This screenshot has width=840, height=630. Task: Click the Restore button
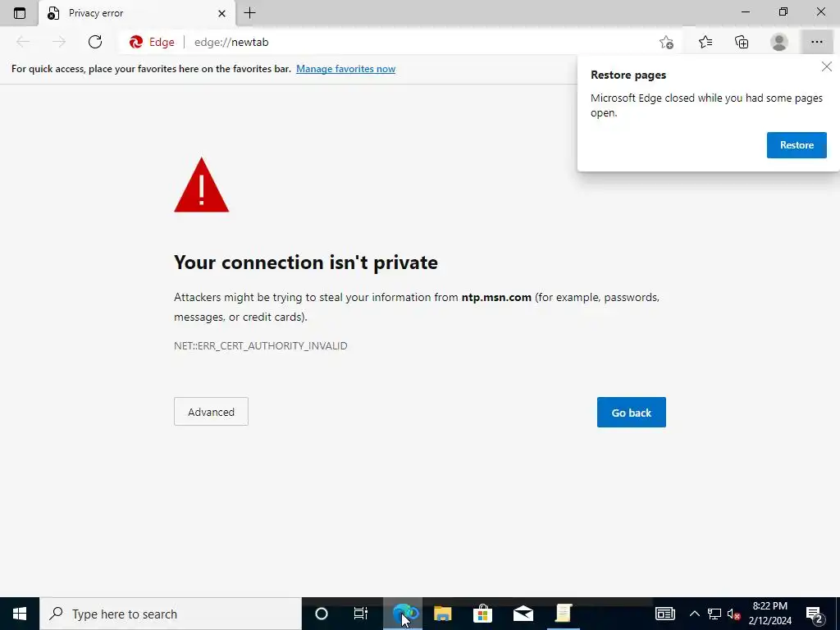point(797,145)
